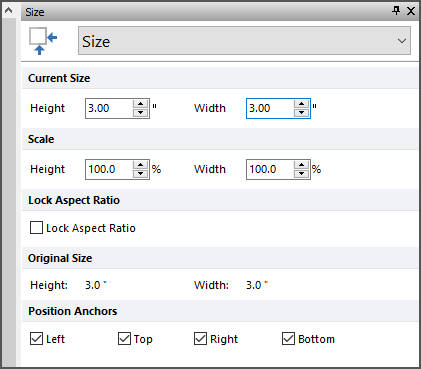The width and height of the screenshot is (421, 369).
Task: Collapse the panel with the top-left chevron
Action: point(9,11)
